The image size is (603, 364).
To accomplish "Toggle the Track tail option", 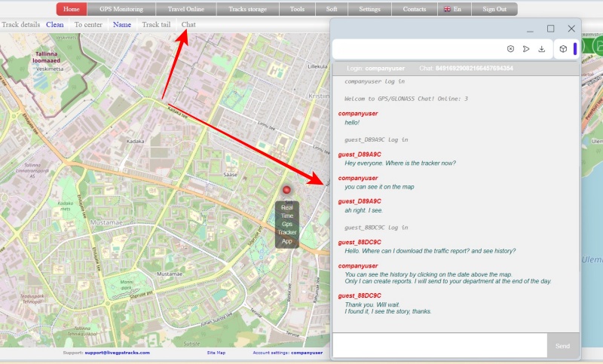I will (x=156, y=25).
